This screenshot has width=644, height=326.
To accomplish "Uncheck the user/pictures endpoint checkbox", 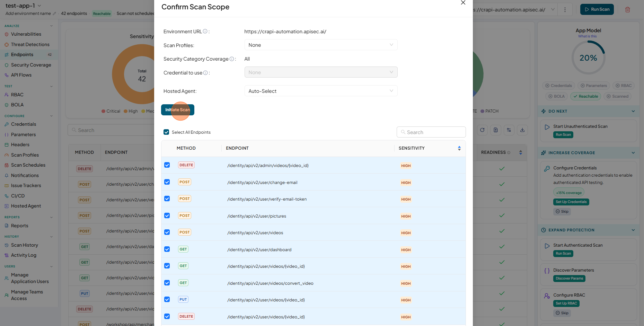I will click(167, 215).
